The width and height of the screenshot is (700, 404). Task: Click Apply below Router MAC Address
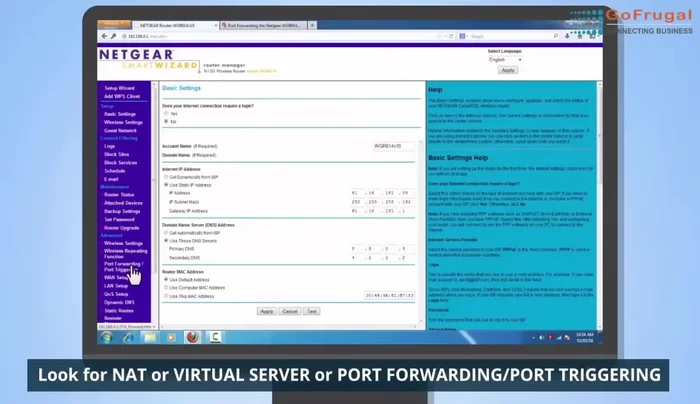[x=267, y=311]
